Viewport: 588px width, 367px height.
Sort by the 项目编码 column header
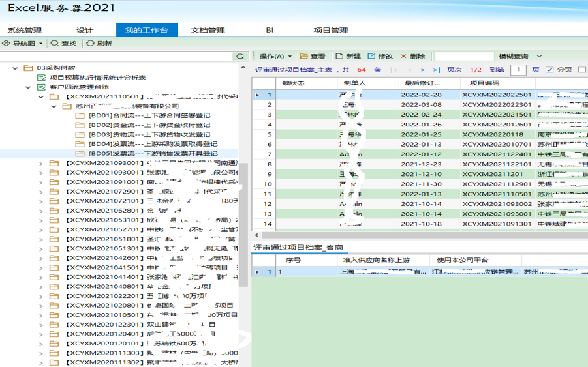(498, 83)
